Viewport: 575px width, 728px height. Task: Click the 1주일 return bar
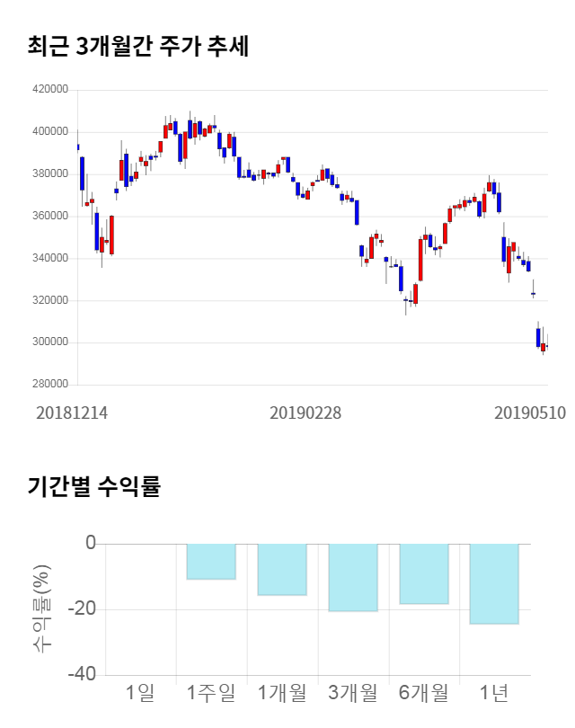(x=211, y=562)
